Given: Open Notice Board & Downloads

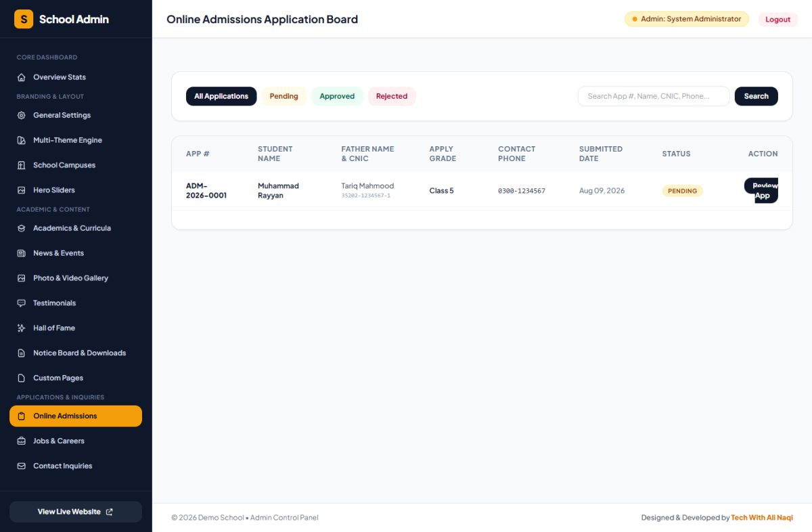Looking at the screenshot, I should [x=76, y=353].
